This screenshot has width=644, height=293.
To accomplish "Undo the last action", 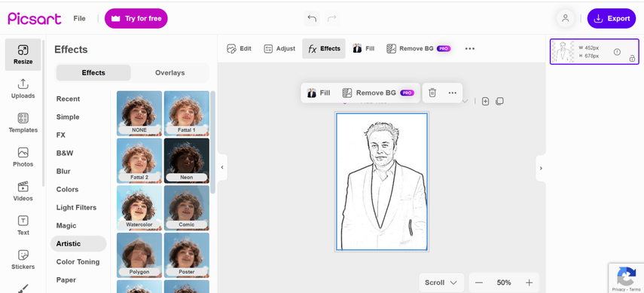I will pos(312,19).
